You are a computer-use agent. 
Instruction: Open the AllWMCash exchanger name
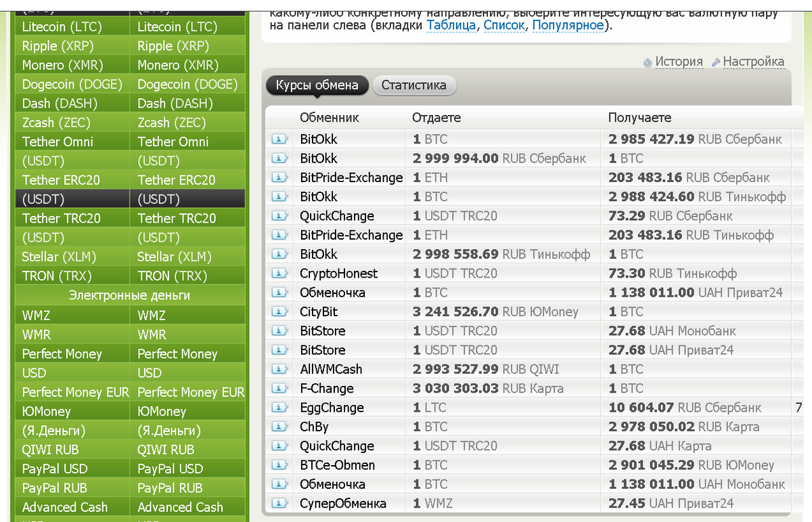tap(331, 369)
